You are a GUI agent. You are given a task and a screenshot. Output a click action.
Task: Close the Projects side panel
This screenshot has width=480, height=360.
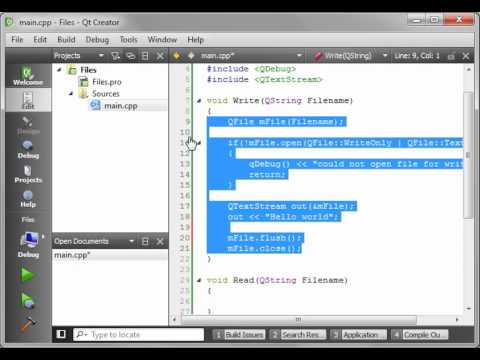tap(160, 56)
